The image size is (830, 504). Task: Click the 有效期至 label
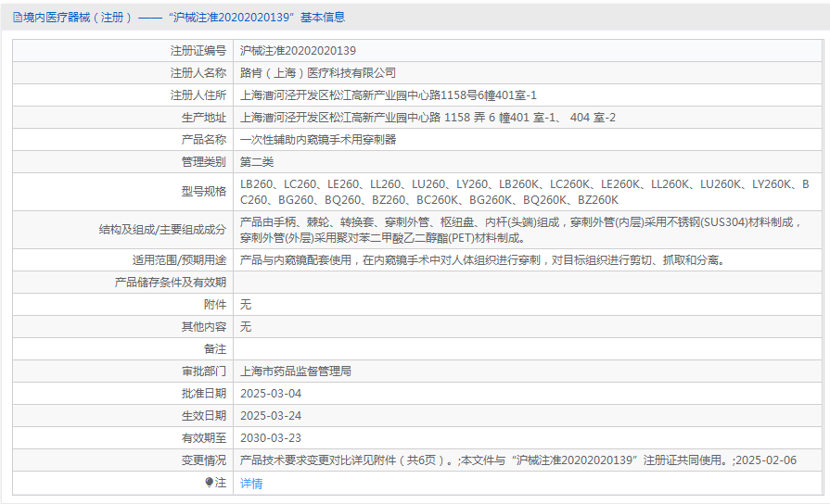[204, 438]
